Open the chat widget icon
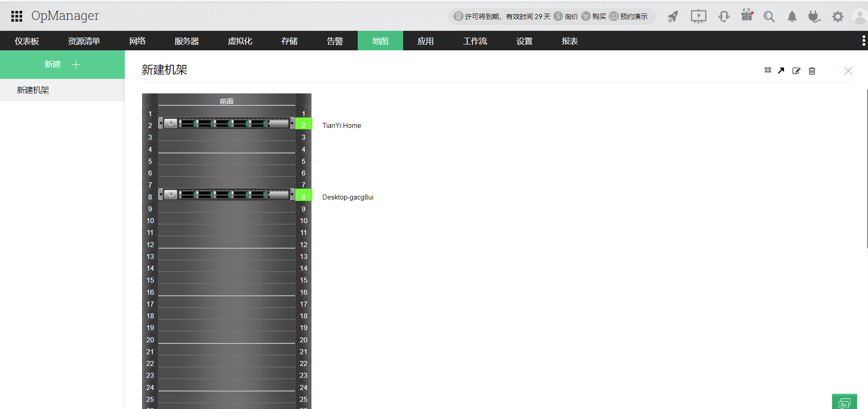Screen dimensions: 868x409 pos(844,402)
